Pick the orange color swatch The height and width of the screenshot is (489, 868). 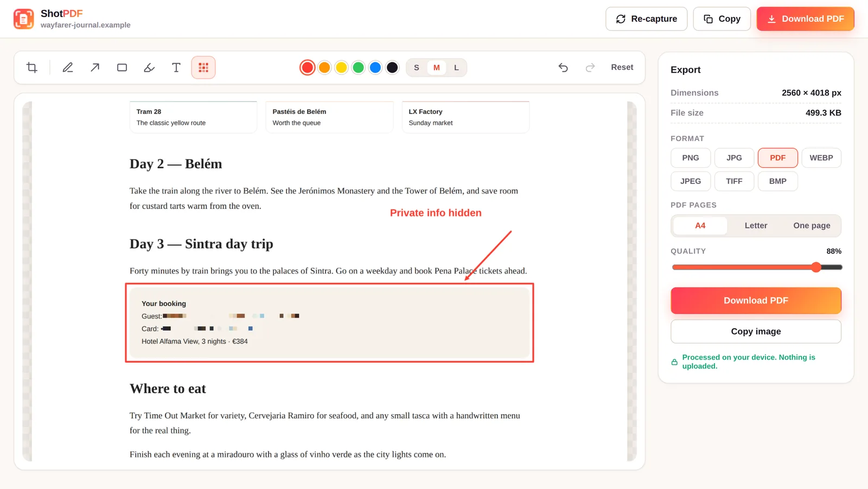[x=324, y=67]
